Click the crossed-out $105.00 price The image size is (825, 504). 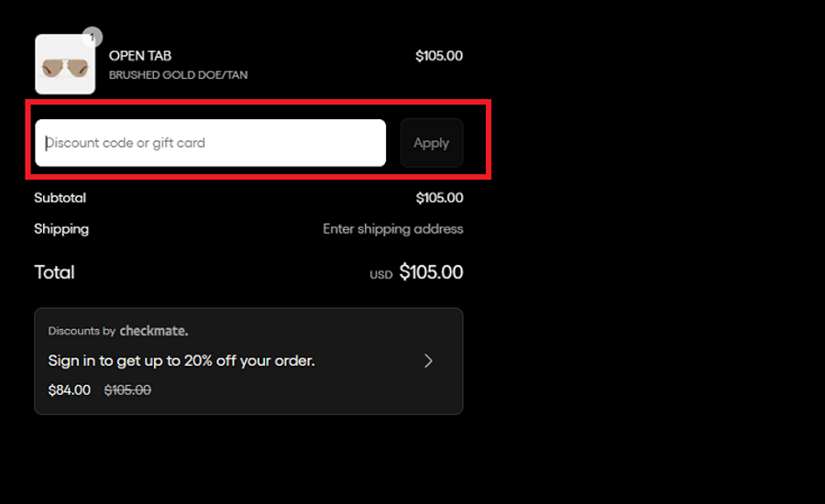click(x=127, y=390)
